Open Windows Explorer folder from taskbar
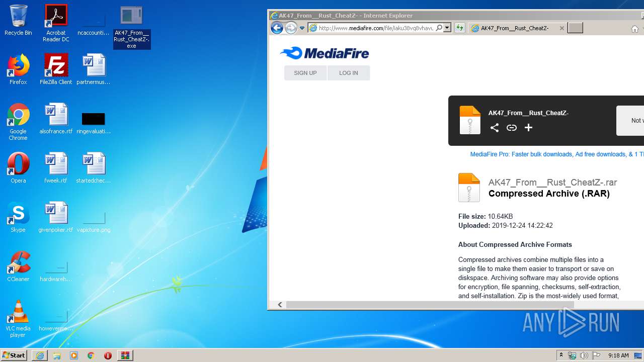The width and height of the screenshot is (644, 362). click(57, 355)
